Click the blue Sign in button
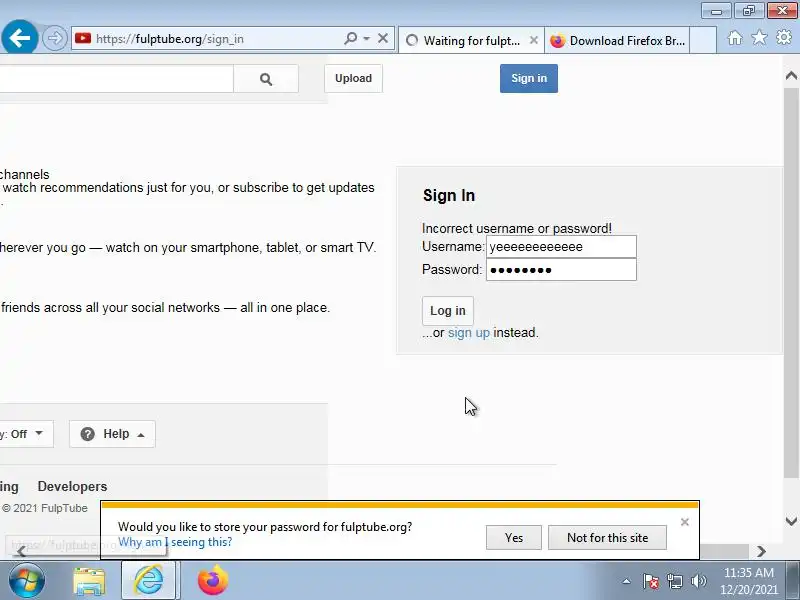800x600 pixels. click(529, 78)
